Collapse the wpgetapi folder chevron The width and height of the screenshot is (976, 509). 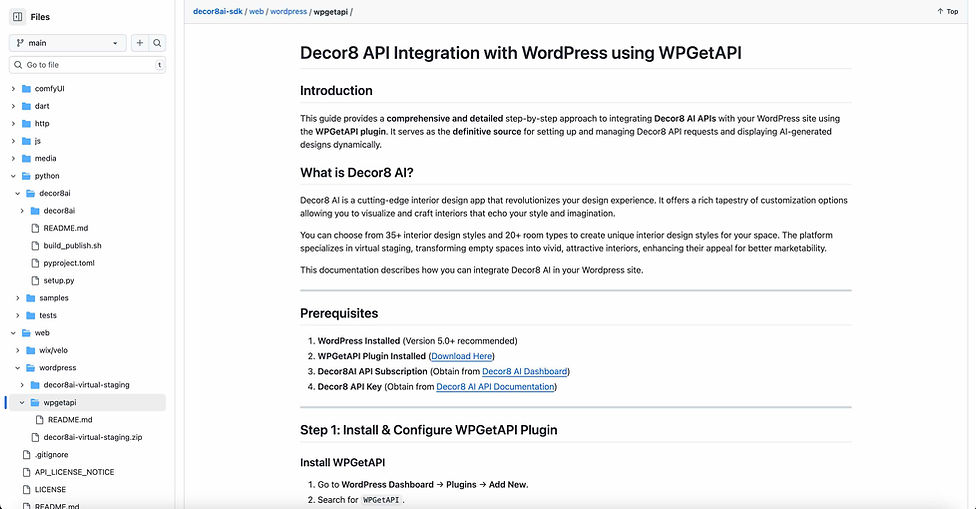pos(22,403)
